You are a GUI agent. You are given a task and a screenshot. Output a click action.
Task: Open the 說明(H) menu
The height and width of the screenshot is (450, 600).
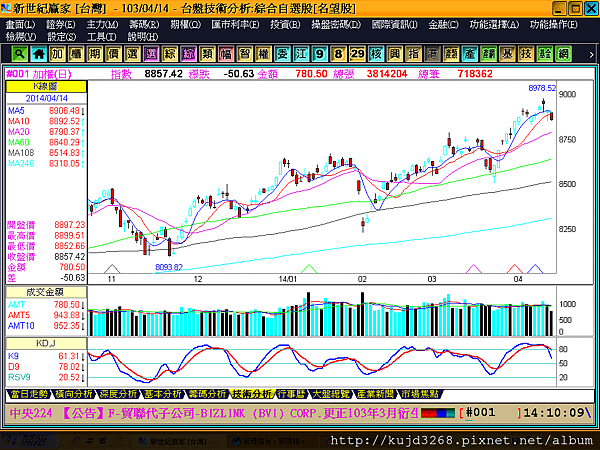point(143,37)
